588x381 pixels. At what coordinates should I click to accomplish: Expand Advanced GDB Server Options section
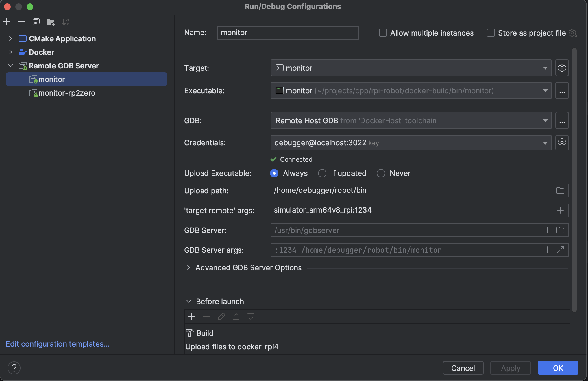tap(188, 267)
